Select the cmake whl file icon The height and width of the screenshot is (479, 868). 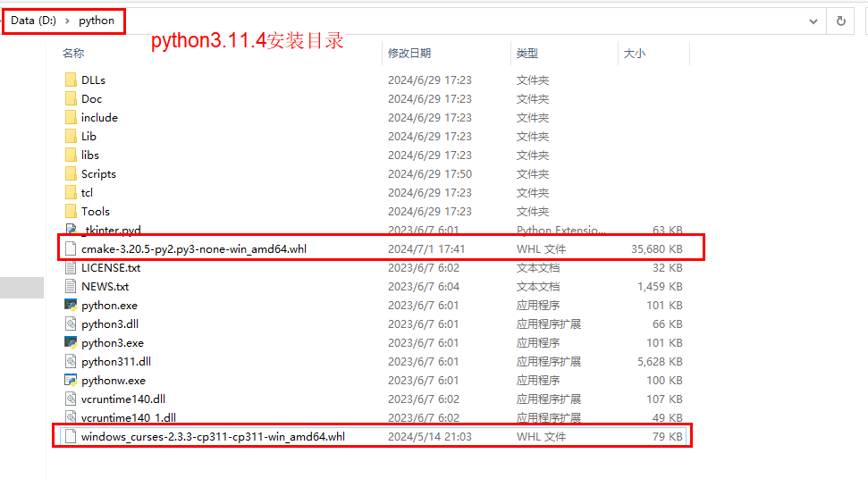[72, 248]
